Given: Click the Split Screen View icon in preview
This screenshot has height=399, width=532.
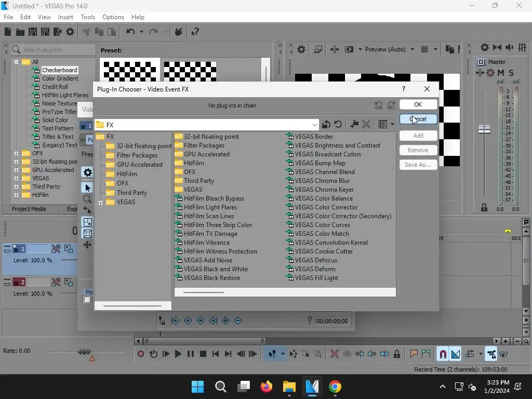Looking at the screenshot, I should 349,49.
